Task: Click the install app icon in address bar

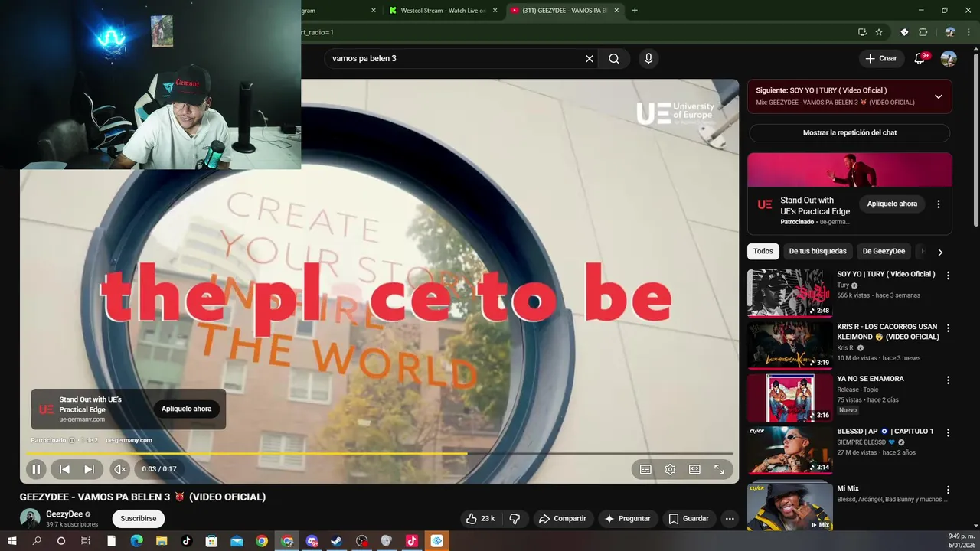Action: pyautogui.click(x=862, y=32)
